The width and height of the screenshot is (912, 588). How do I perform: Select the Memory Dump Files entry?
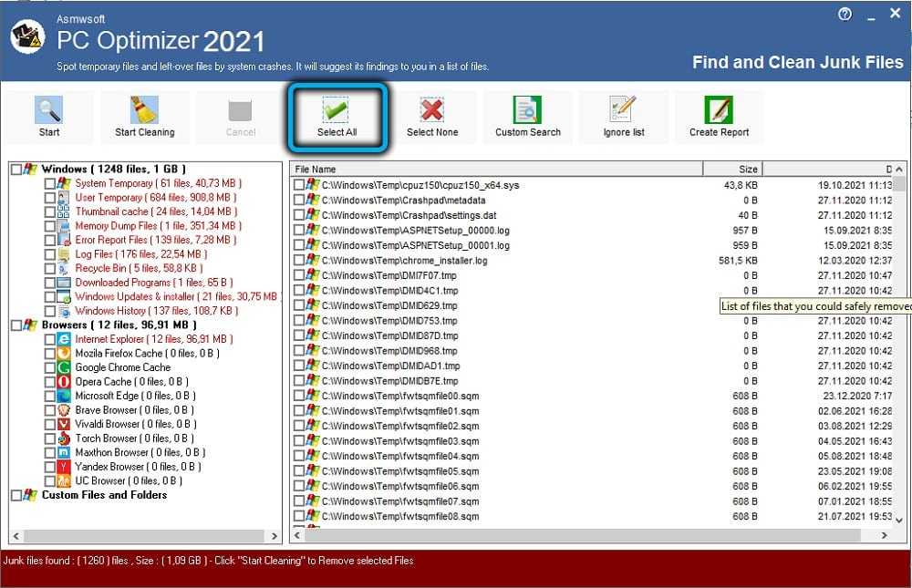pos(157,226)
